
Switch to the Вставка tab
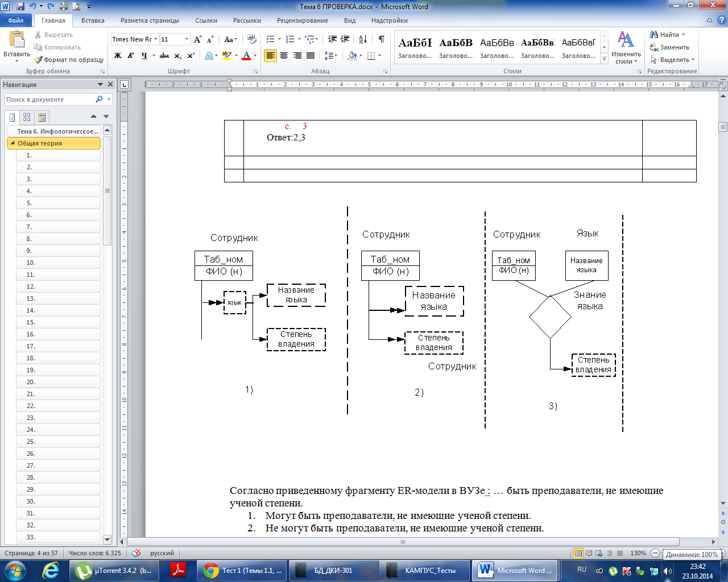pyautogui.click(x=93, y=20)
